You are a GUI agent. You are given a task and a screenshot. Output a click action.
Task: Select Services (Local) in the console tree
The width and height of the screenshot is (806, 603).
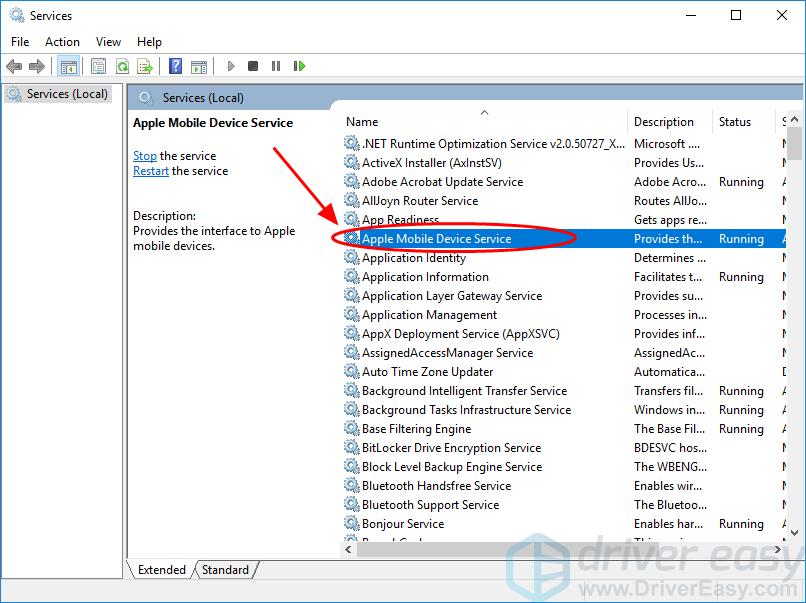coord(67,94)
